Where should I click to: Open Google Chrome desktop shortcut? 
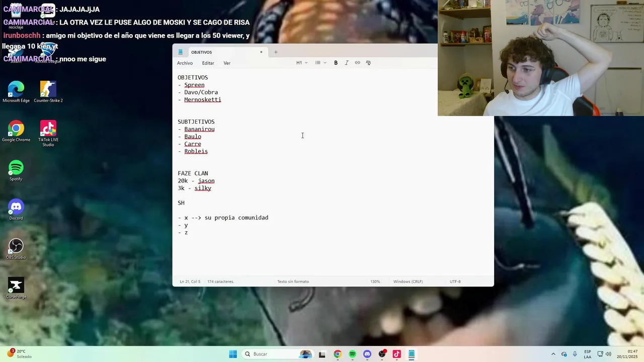pyautogui.click(x=16, y=131)
